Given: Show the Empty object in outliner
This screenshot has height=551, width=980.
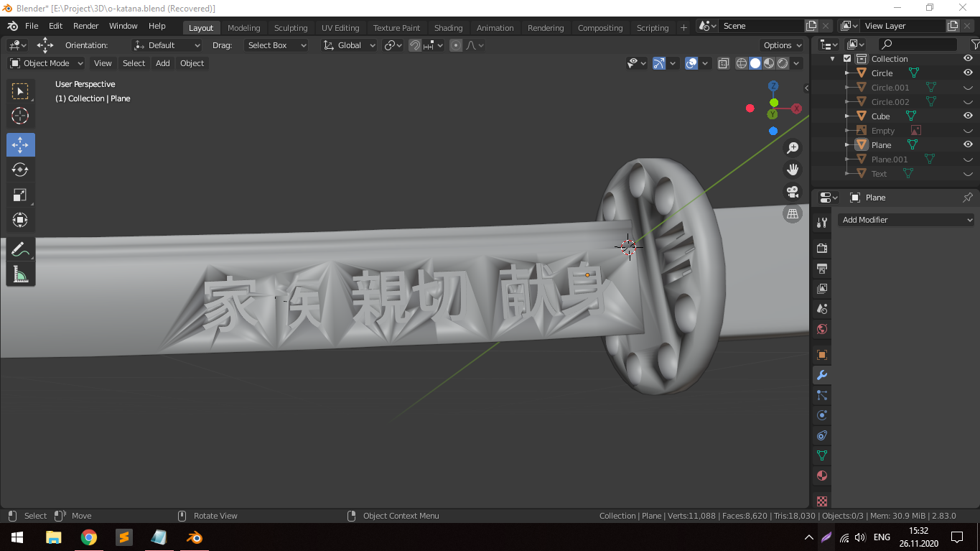Looking at the screenshot, I should coord(968,131).
